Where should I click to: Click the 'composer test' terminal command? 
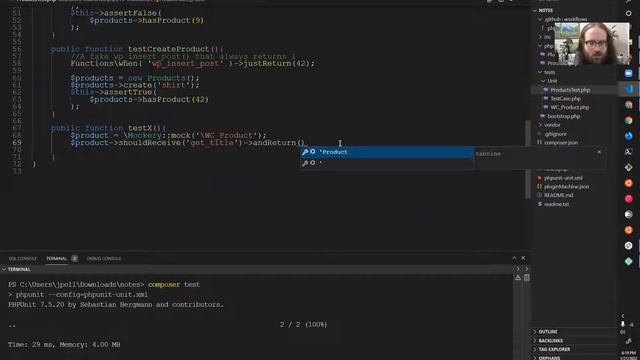pos(174,284)
